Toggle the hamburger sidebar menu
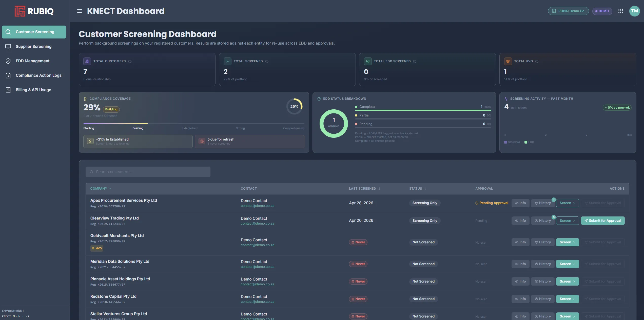This screenshot has height=320, width=644. tap(80, 11)
